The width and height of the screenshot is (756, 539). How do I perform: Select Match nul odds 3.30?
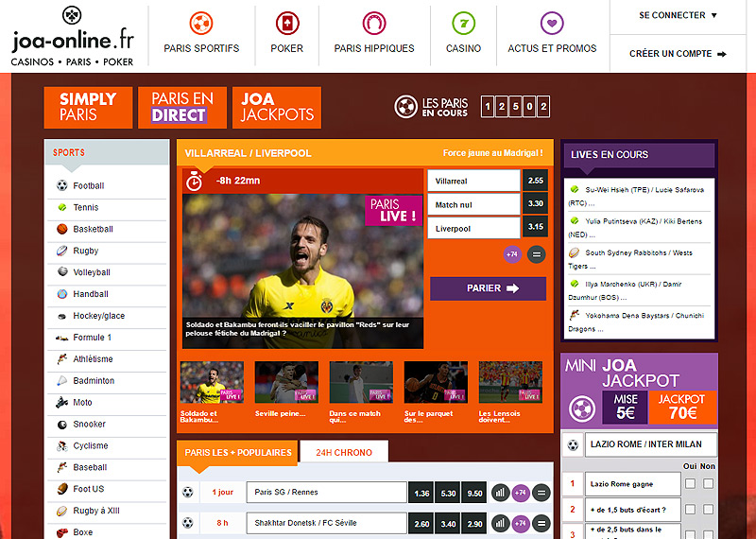tap(535, 203)
